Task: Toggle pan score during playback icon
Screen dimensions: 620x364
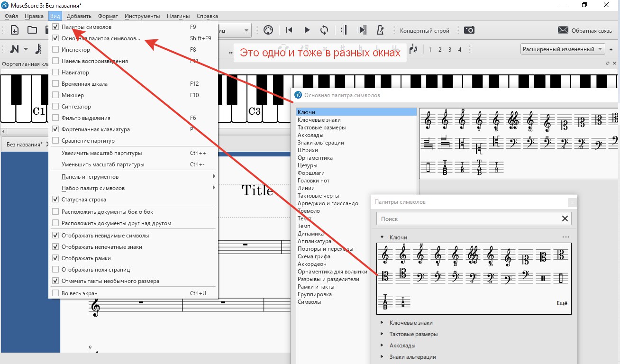Action: click(x=362, y=30)
